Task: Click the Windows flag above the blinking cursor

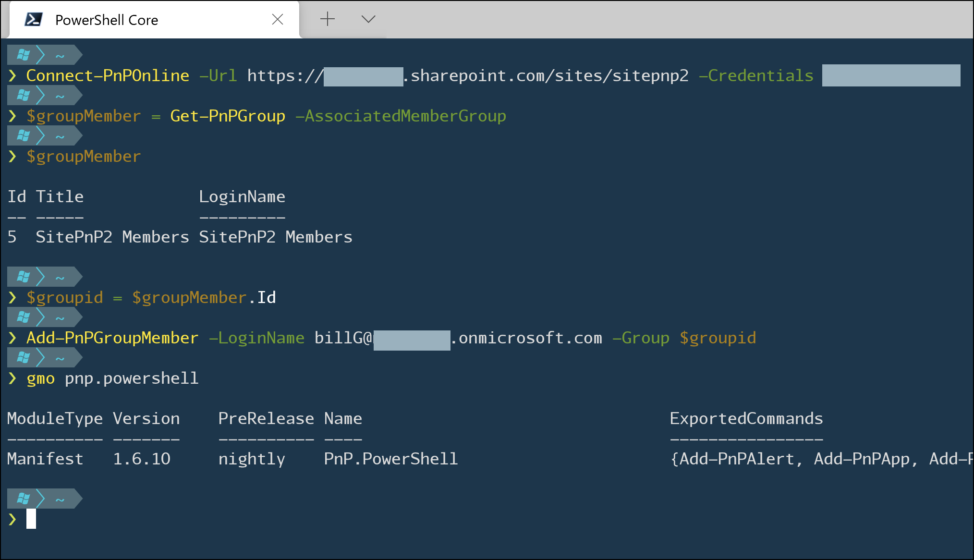Action: coord(23,498)
